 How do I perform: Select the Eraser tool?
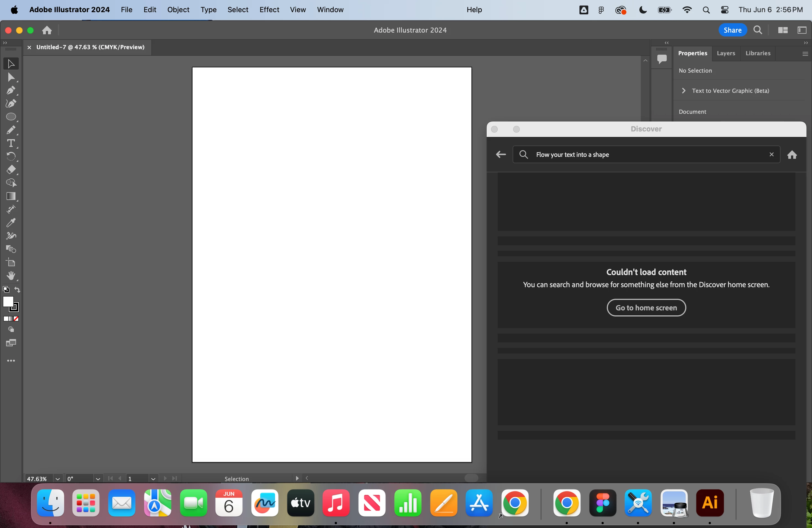coord(11,170)
